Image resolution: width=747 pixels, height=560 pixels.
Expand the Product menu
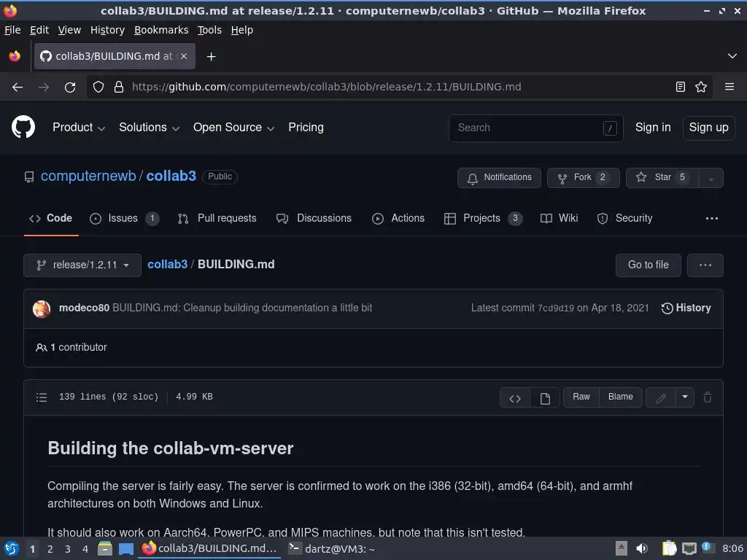coord(79,128)
